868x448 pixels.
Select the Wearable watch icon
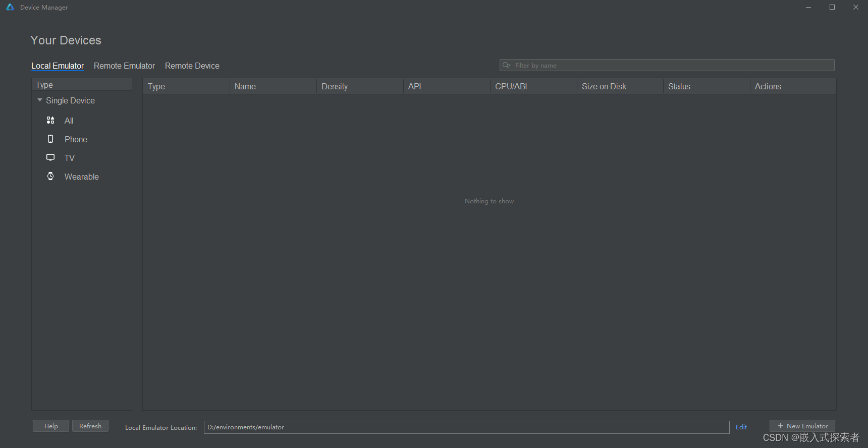50,176
